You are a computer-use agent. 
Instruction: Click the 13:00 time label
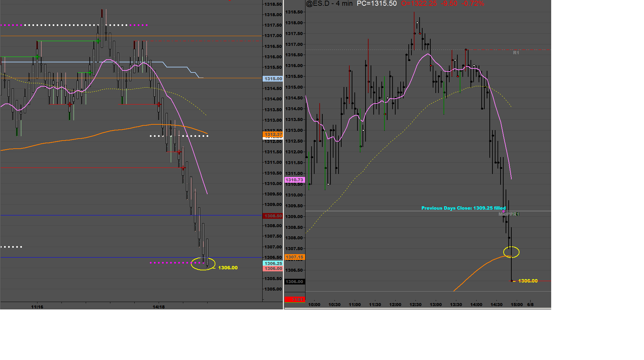tap(436, 305)
